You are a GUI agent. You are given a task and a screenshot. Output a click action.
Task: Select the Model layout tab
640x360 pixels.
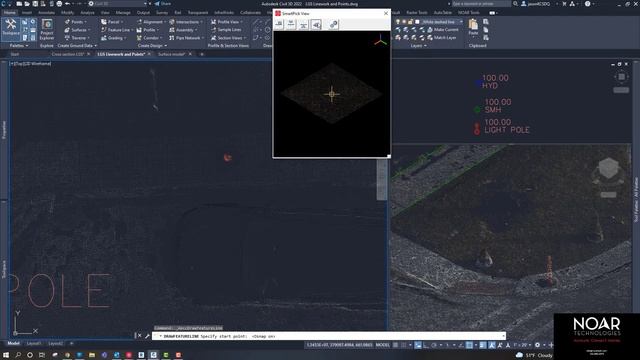[x=13, y=344]
